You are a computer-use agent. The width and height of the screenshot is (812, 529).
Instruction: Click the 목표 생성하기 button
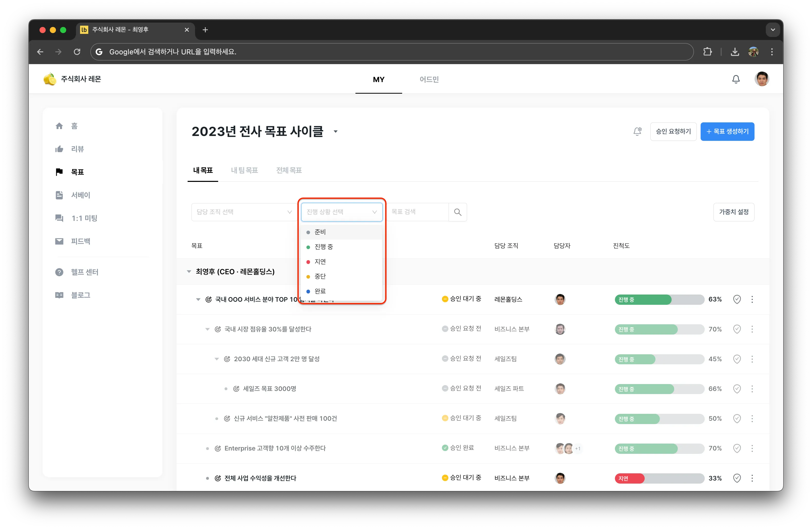click(727, 131)
